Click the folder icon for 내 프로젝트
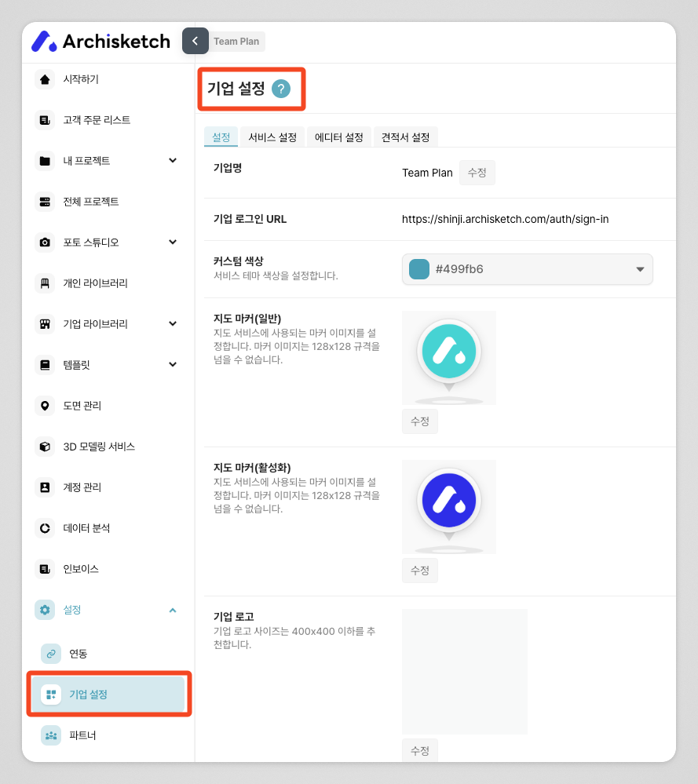This screenshot has width=698, height=784. (x=45, y=161)
